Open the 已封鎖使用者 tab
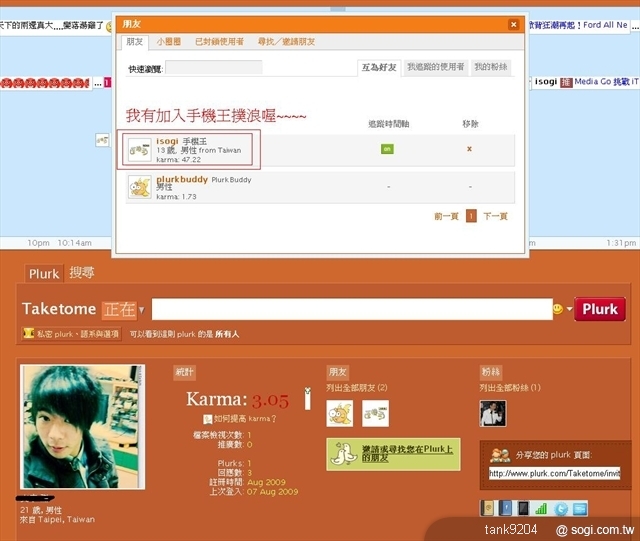Screen dimensions: 640x541 click(x=219, y=42)
